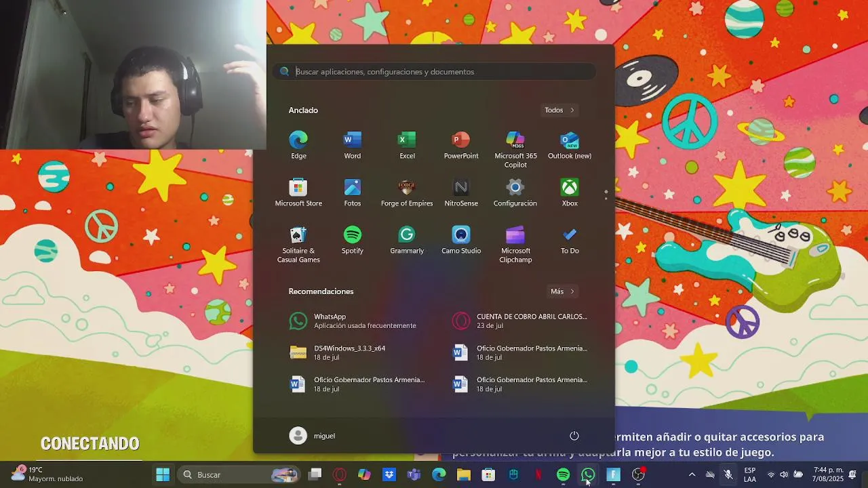Screen dimensions: 868x488
Task: Start Forge of Empires game
Action: tap(407, 193)
